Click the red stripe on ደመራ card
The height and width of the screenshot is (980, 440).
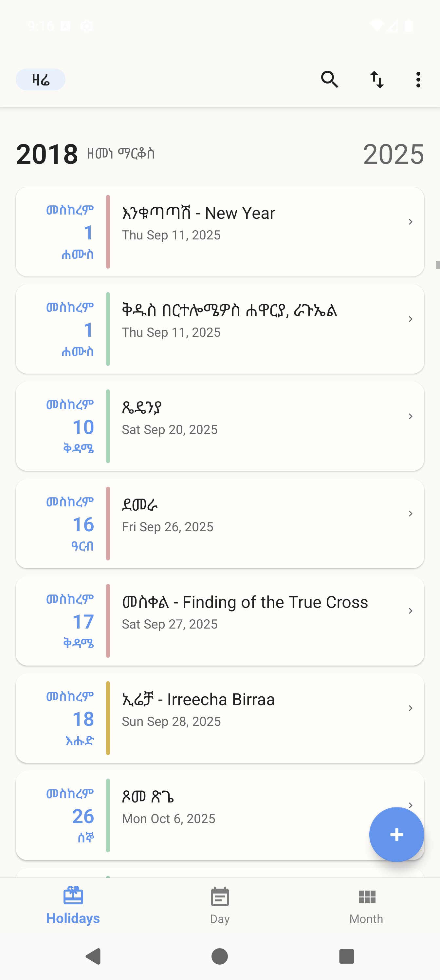pyautogui.click(x=108, y=523)
